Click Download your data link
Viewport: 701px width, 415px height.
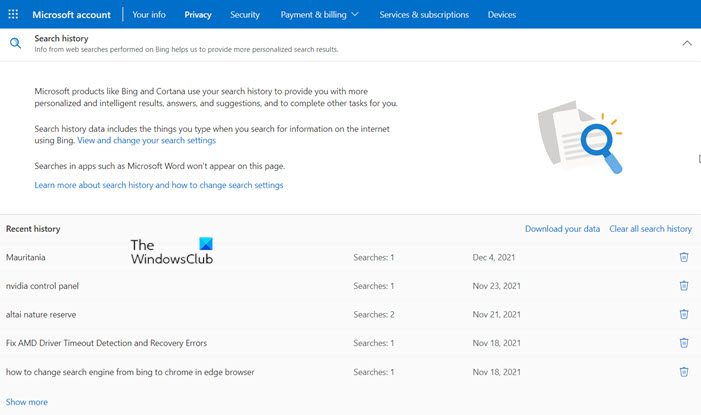coord(562,229)
